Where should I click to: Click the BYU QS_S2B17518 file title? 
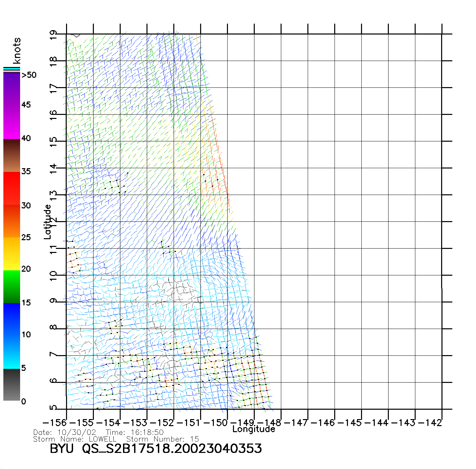(156, 449)
